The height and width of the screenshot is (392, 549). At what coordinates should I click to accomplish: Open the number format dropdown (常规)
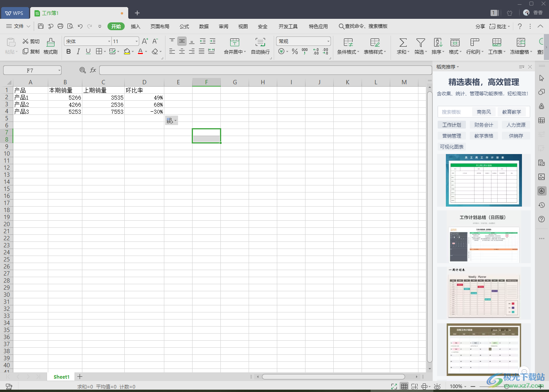328,41
